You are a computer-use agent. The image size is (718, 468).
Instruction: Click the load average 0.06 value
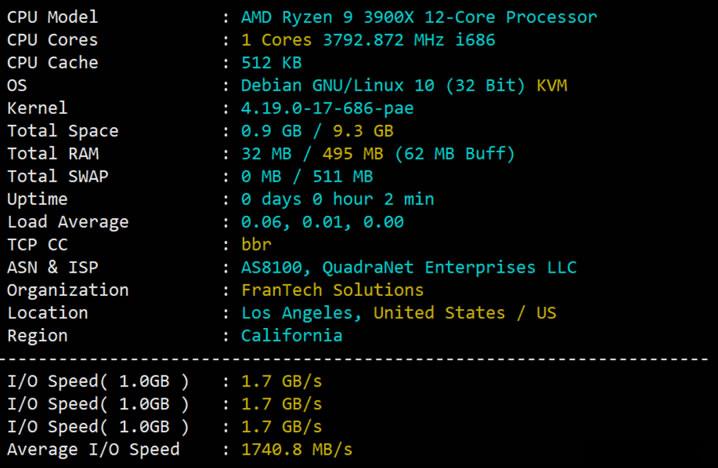(x=263, y=222)
